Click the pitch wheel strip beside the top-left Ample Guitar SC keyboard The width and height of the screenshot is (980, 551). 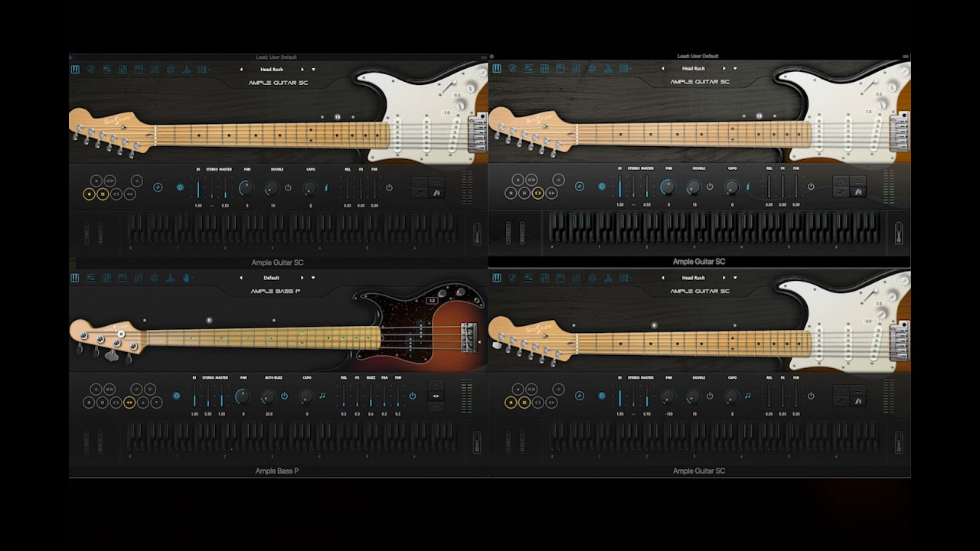pos(87,233)
